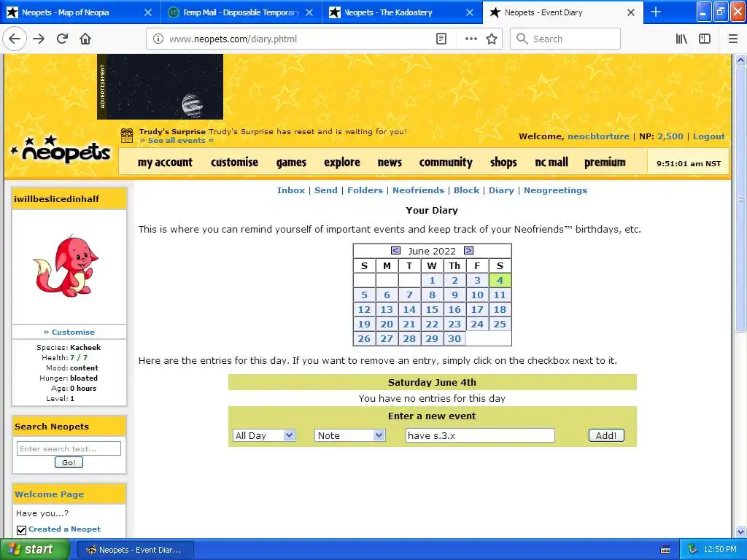Show sidebars icon in toolbar
The height and width of the screenshot is (560, 747).
[x=705, y=39]
